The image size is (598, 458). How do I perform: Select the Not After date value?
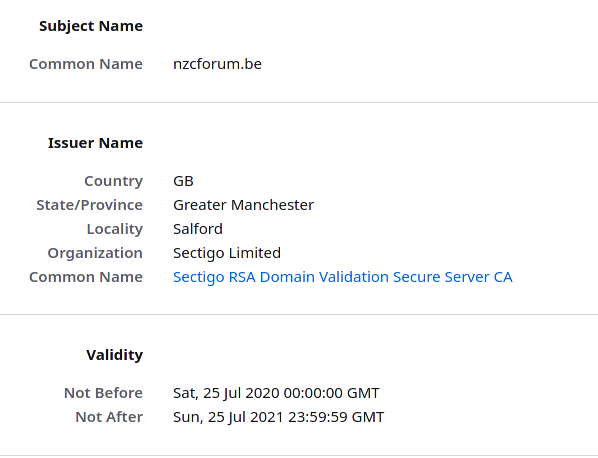278,417
